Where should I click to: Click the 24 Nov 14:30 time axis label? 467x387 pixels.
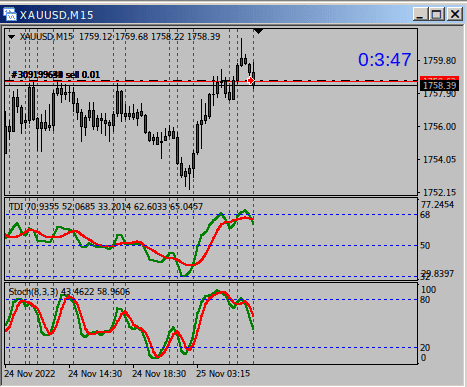95,373
